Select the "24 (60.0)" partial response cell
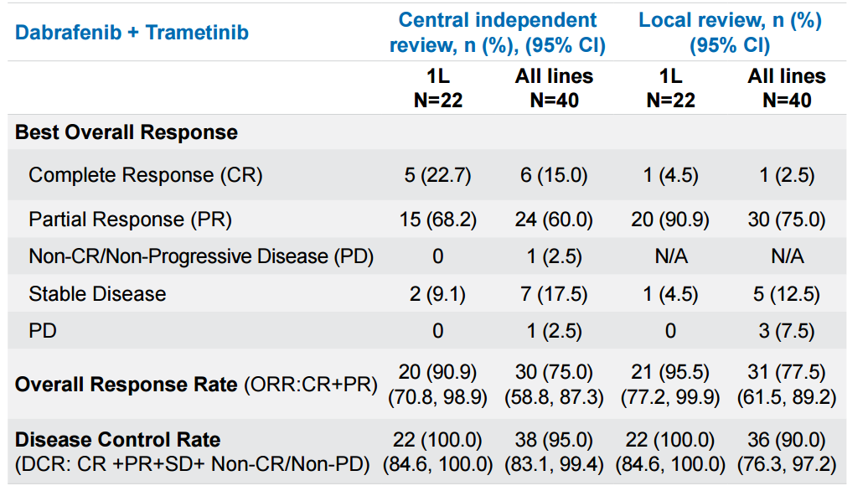Viewport: 868px width, 491px height. tap(554, 220)
